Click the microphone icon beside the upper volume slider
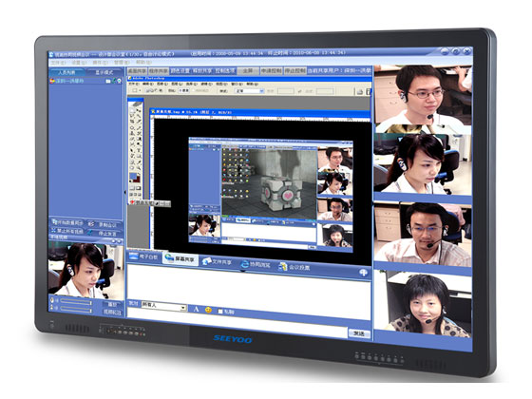The image size is (532, 399). [52, 300]
